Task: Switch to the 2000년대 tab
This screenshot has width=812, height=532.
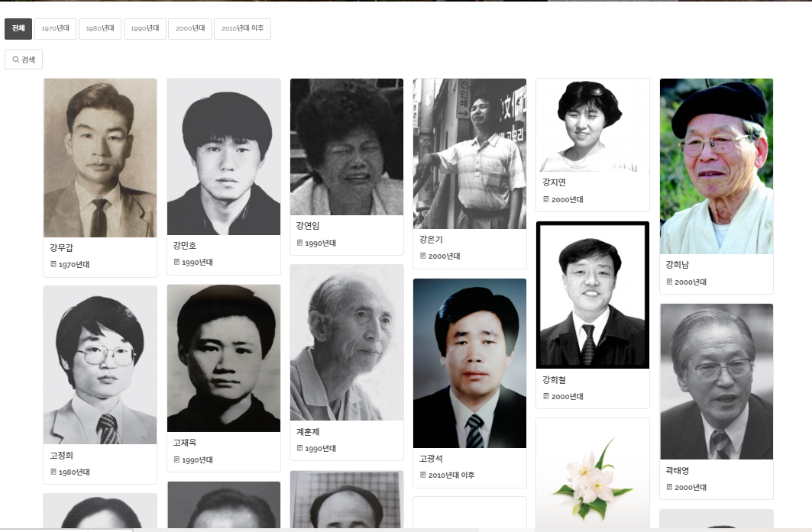Action: [x=190, y=28]
